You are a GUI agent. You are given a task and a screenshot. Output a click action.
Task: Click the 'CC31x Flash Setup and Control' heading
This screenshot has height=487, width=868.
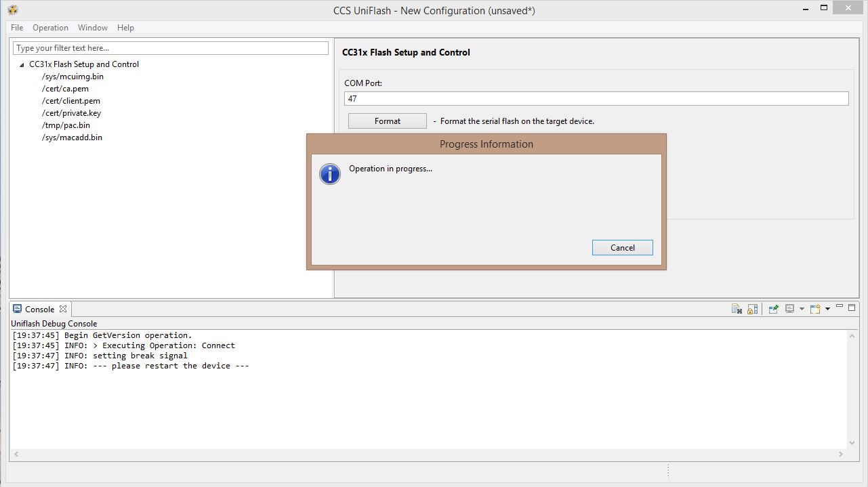tap(406, 52)
